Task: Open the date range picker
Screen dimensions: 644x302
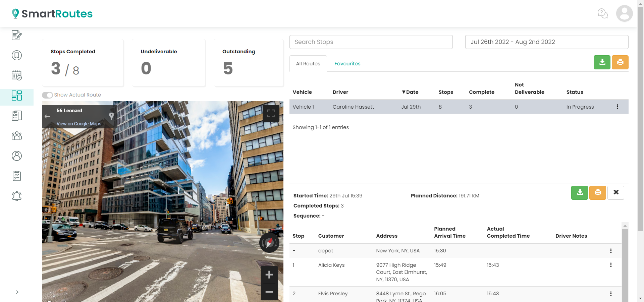Action: (x=546, y=42)
